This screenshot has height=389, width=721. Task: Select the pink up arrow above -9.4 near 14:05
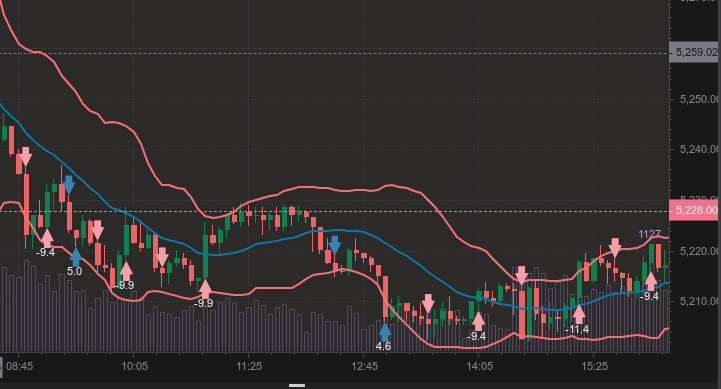tap(479, 321)
